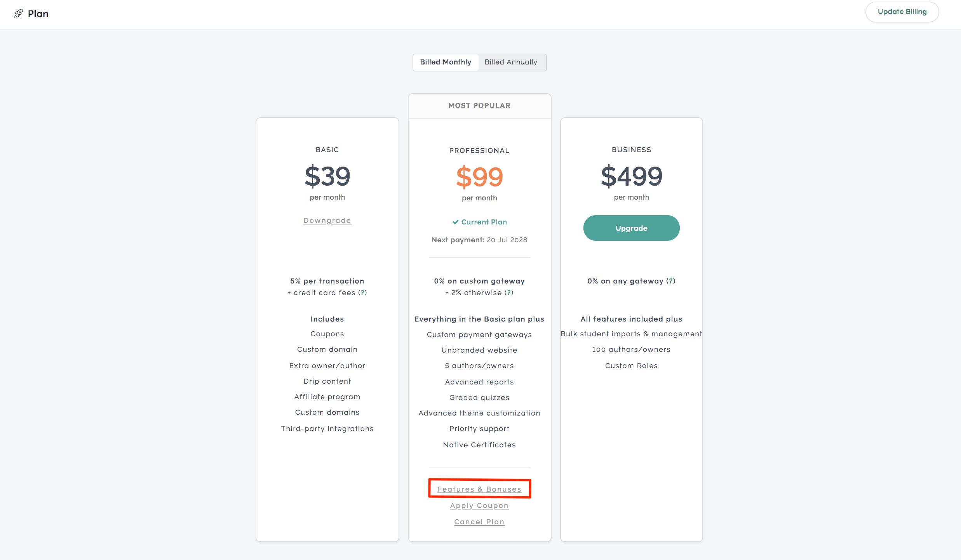Viewport: 961px width, 560px height.
Task: Click the Native Certificates feature text
Action: (x=479, y=445)
